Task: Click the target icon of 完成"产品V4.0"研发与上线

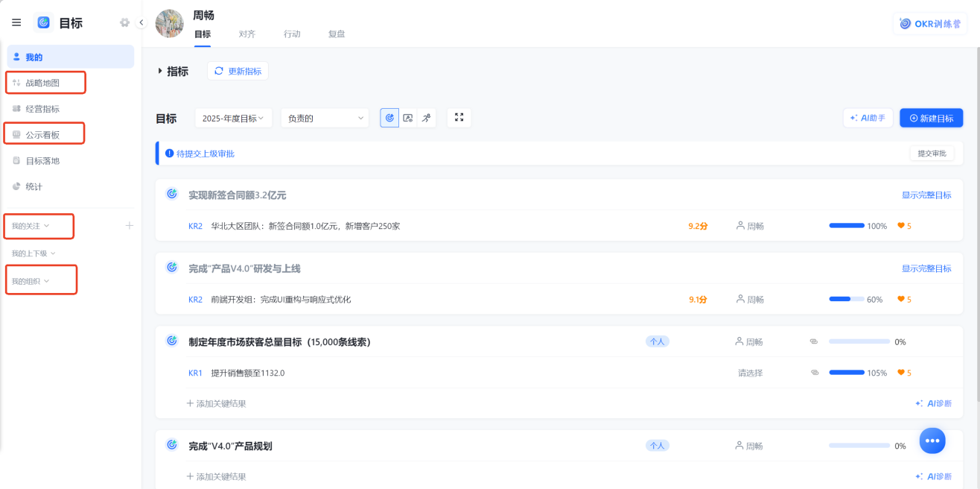Action: click(x=172, y=267)
